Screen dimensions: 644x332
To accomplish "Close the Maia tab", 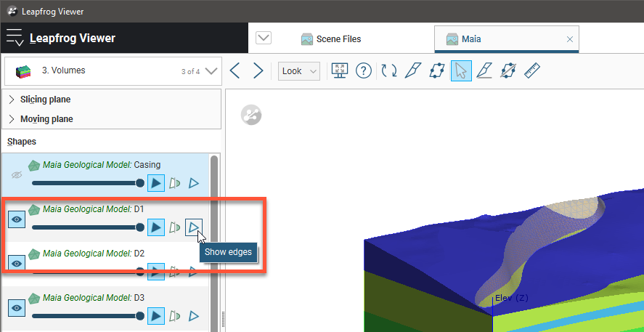I will (x=570, y=39).
